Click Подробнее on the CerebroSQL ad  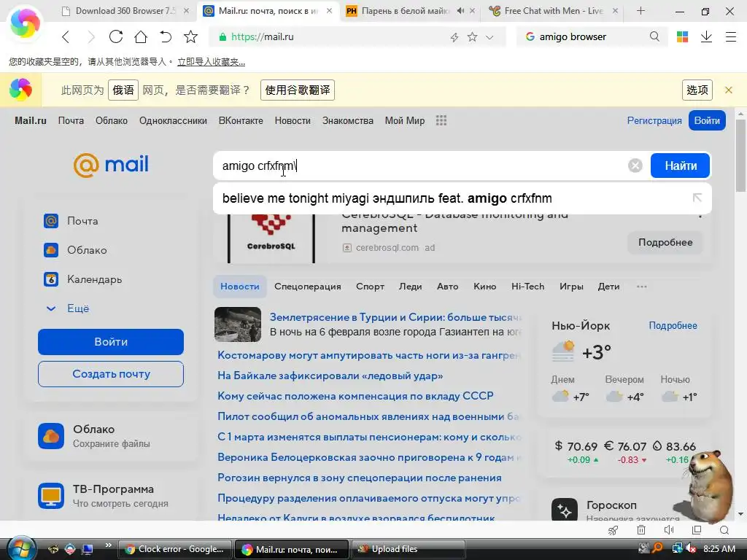tap(665, 242)
